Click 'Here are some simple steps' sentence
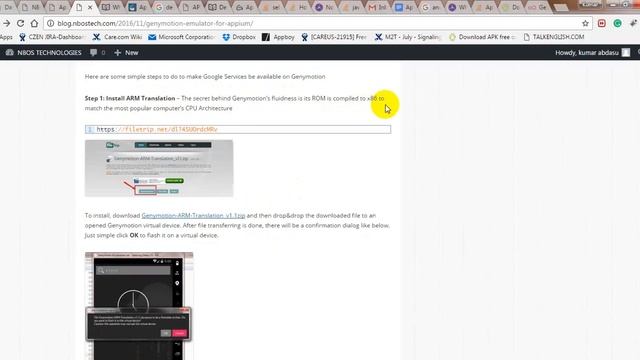This screenshot has width=640, height=360. tap(205, 77)
